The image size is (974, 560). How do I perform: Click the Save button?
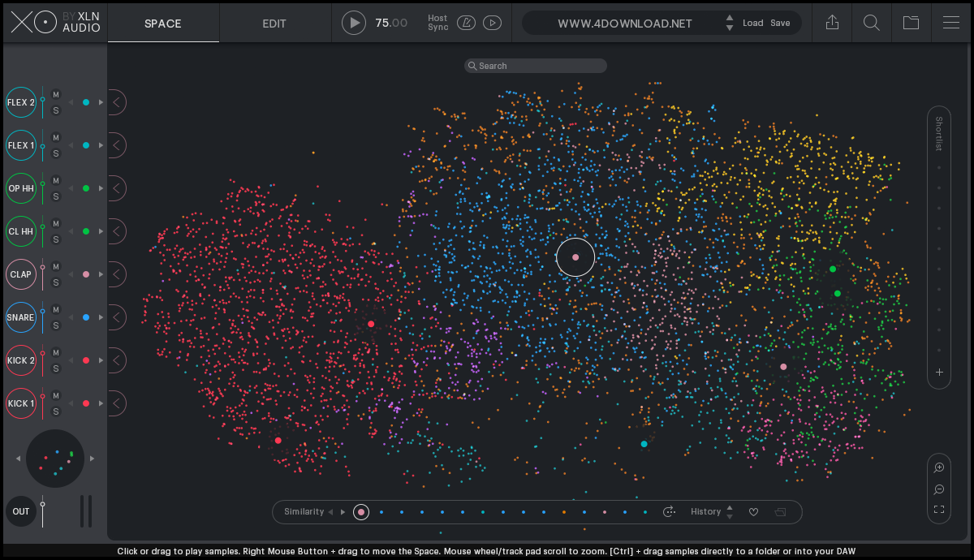tap(780, 23)
